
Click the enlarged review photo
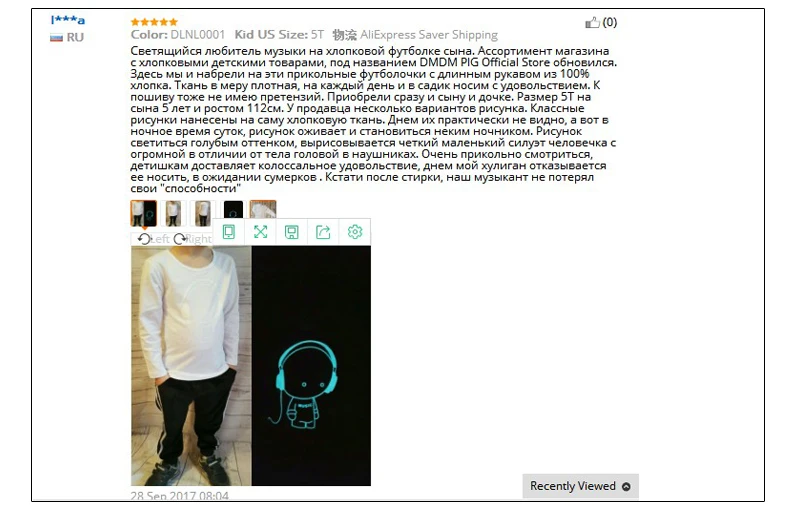pyautogui.click(x=251, y=366)
